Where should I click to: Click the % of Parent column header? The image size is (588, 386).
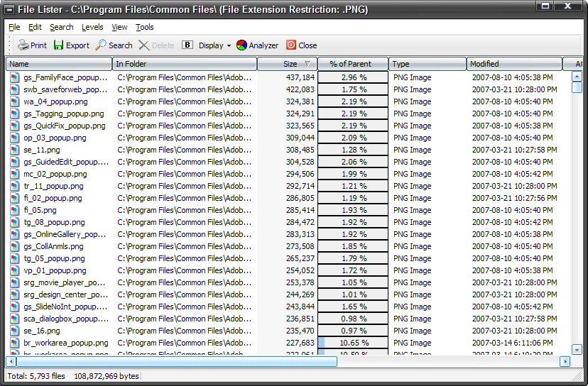pyautogui.click(x=352, y=64)
